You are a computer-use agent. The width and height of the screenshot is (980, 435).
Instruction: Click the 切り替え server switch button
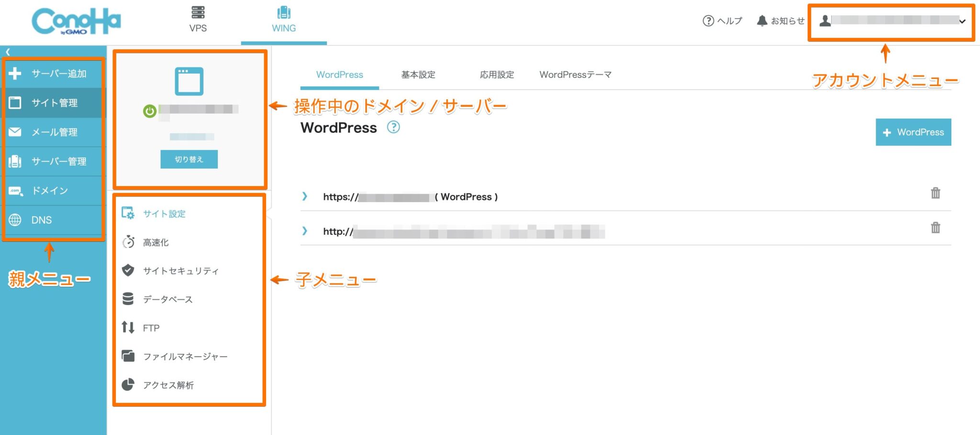(x=189, y=159)
